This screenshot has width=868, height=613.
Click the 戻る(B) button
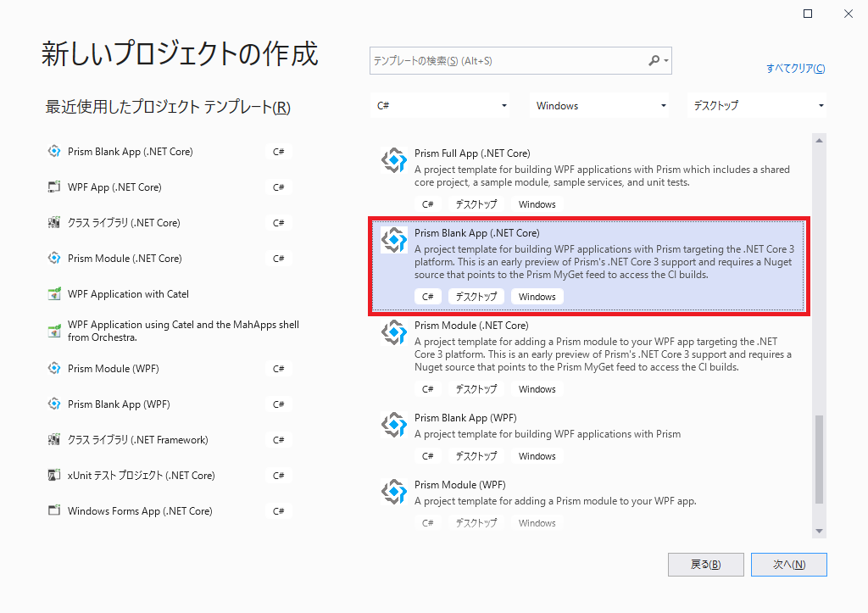(706, 565)
